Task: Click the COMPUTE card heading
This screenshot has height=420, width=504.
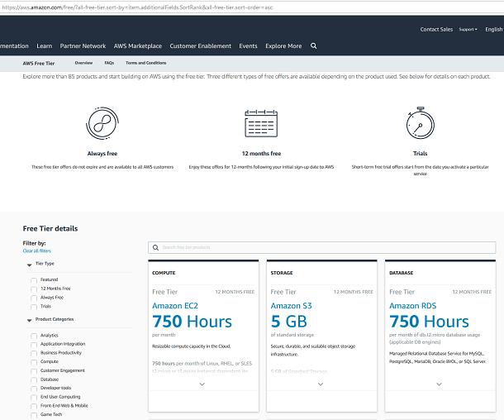Action: click(x=164, y=273)
